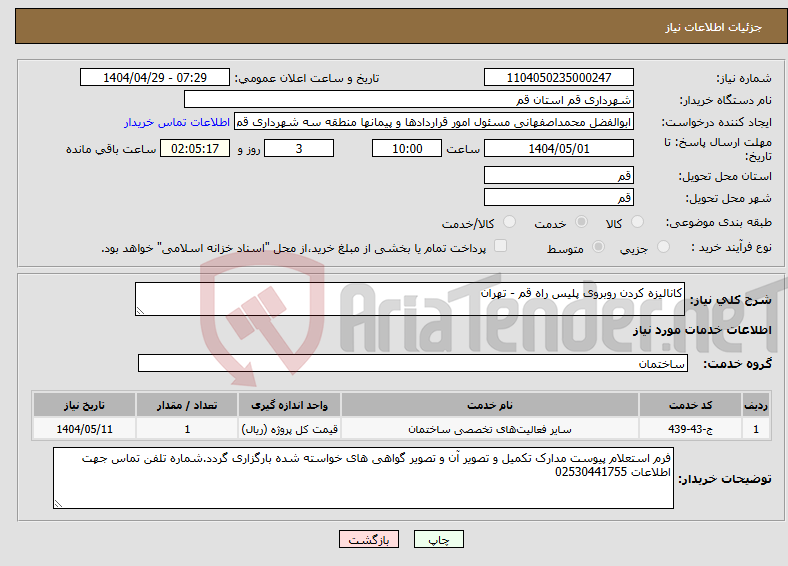Click the requester name field ابوالفضل محمداصفهانی

coord(434,122)
